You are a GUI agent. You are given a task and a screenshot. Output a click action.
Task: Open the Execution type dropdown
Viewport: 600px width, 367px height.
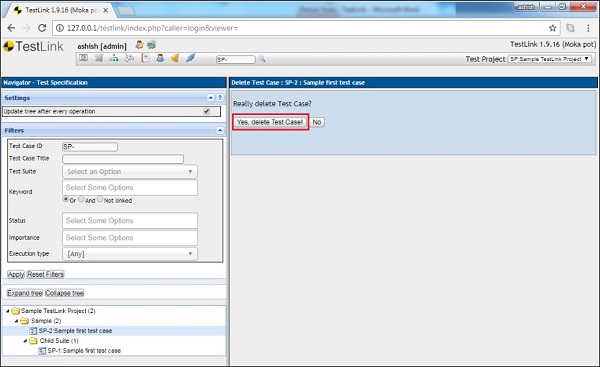130,254
